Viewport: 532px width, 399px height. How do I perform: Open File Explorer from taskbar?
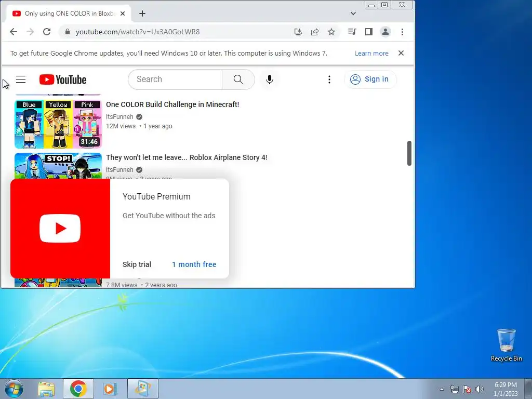46,389
